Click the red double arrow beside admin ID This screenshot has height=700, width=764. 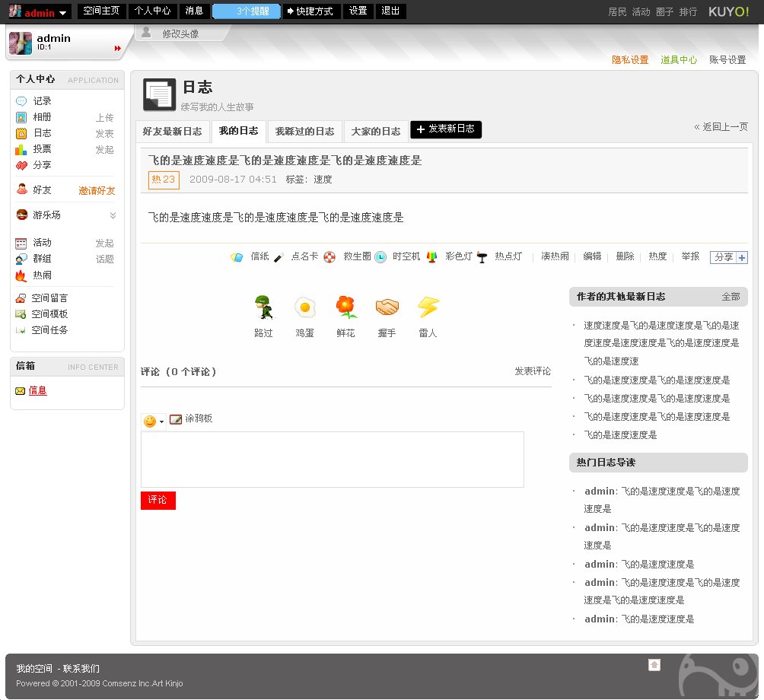point(117,48)
